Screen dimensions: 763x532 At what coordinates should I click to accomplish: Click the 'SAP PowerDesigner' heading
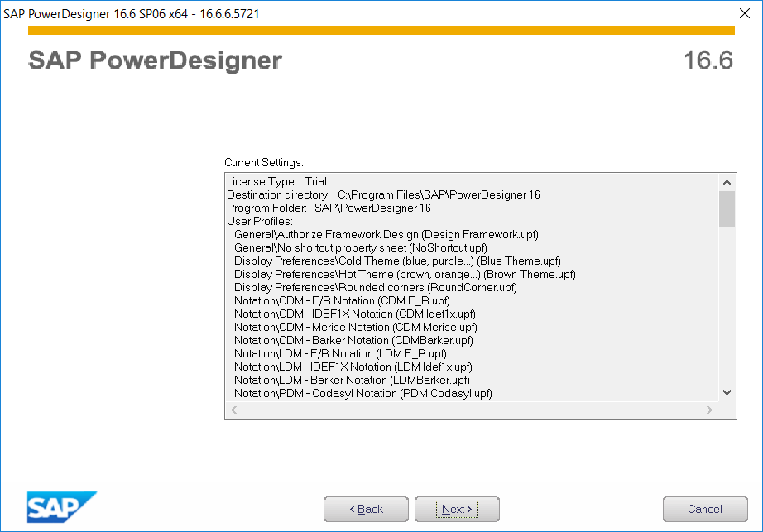click(x=156, y=60)
